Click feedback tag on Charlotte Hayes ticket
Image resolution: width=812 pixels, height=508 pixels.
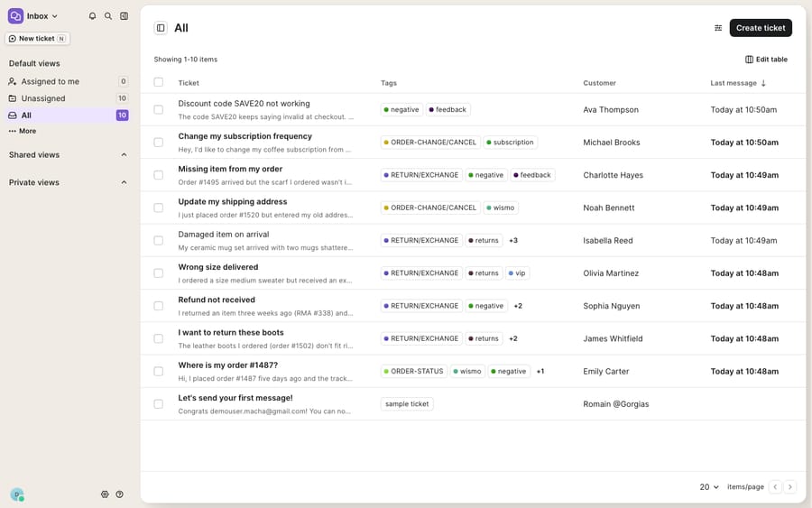coord(532,175)
